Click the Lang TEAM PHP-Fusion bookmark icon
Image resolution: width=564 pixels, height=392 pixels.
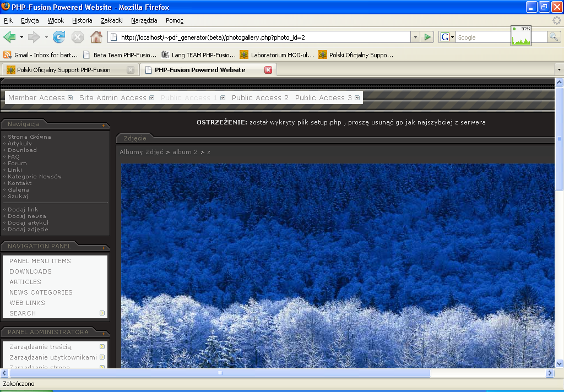165,55
